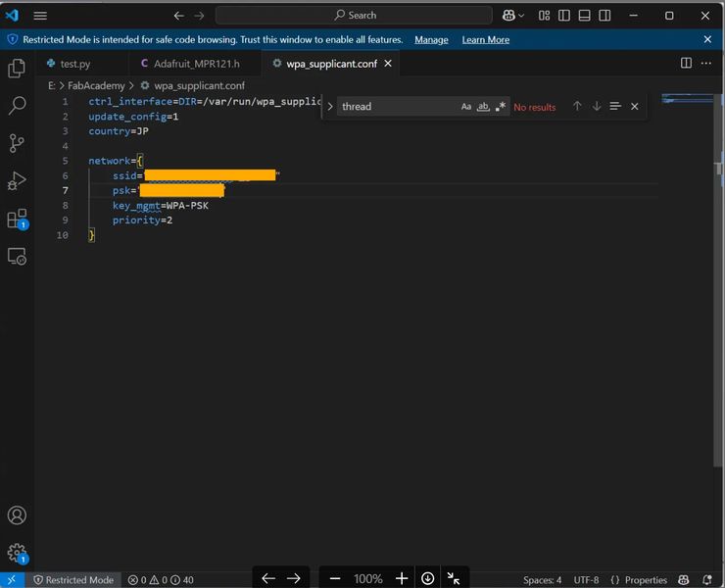725x588 pixels.
Task: Exit fullscreen with collapse arrows icon
Action: coord(454,578)
